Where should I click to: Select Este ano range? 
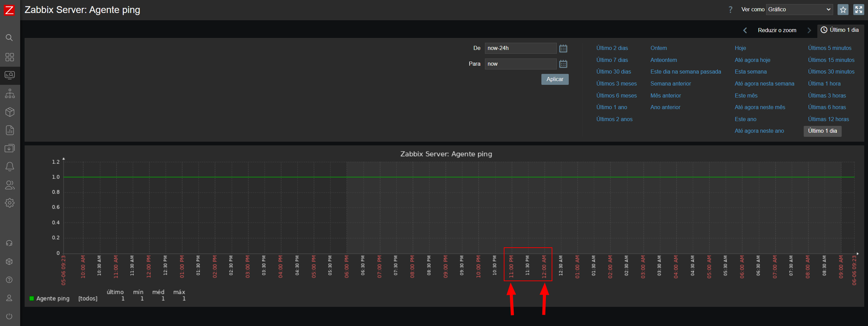point(746,119)
